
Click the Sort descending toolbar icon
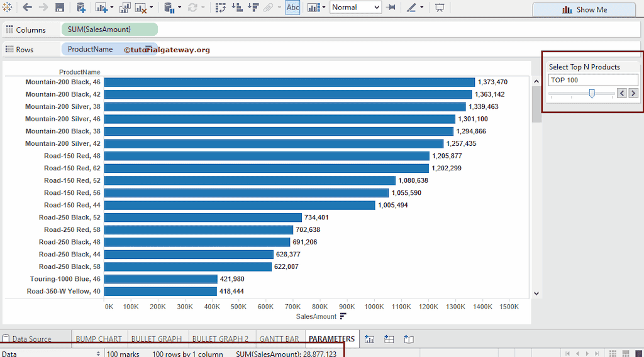pos(253,8)
